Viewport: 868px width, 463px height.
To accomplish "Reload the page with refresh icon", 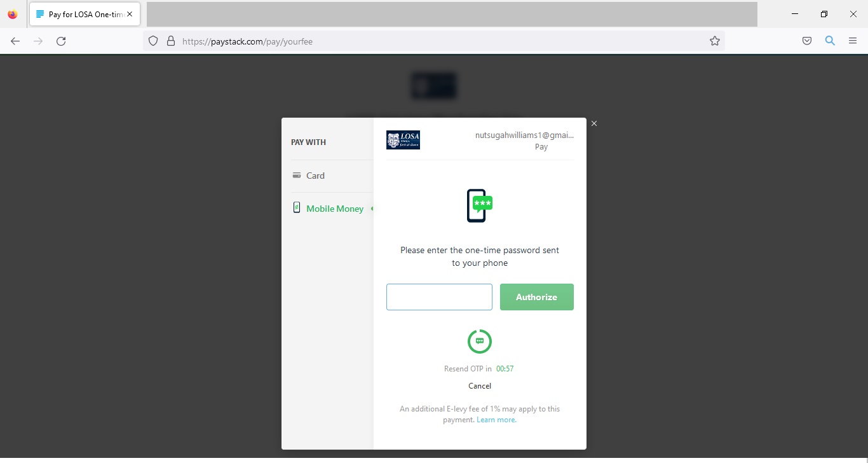I will (61, 41).
